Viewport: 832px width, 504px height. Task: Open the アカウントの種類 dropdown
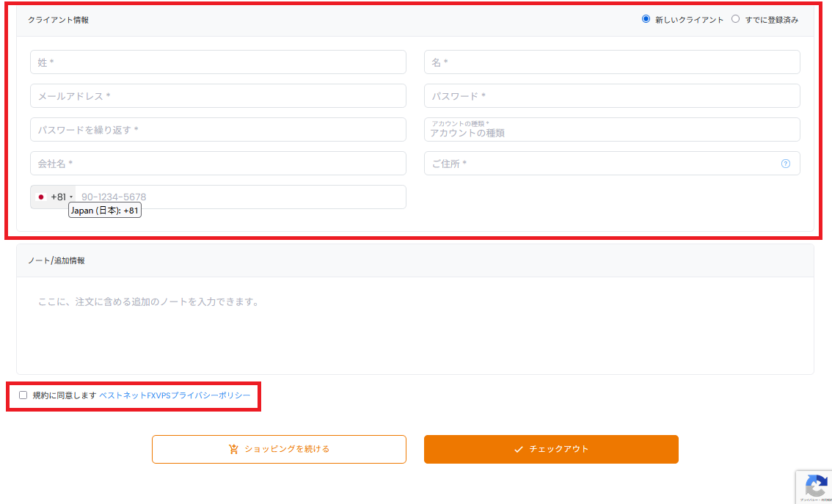click(612, 129)
